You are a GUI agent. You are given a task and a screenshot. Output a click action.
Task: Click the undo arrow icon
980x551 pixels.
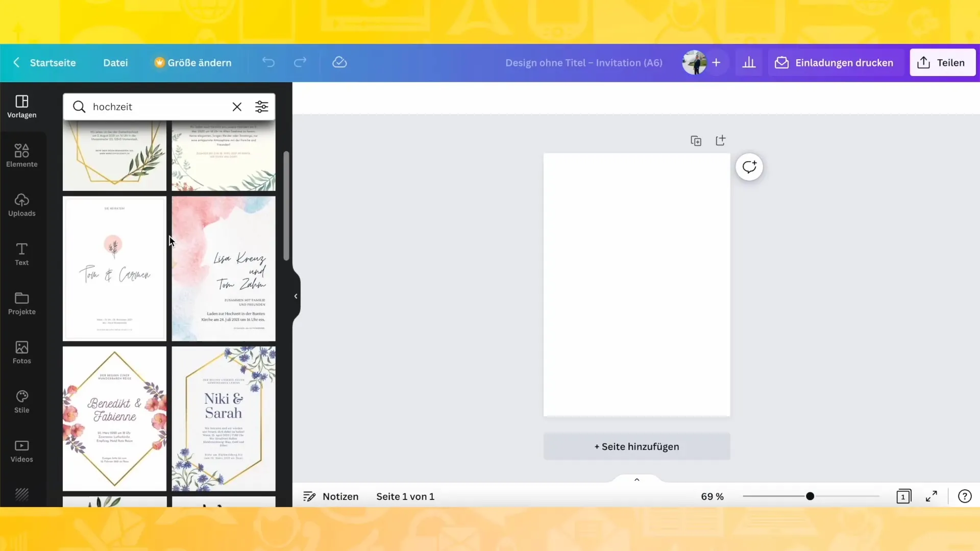coord(268,63)
